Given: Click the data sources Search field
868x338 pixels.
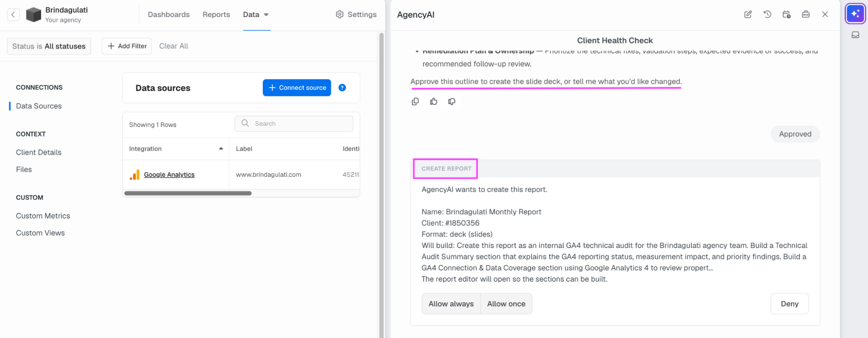Looking at the screenshot, I should coord(294,124).
